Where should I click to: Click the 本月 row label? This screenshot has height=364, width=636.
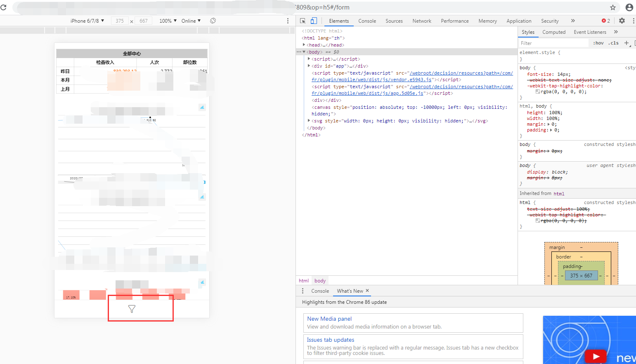(65, 80)
